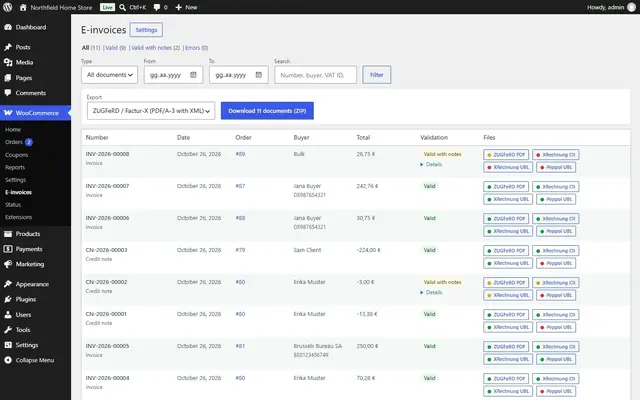Click the Search number, buyer, VAT ID field

(x=315, y=75)
